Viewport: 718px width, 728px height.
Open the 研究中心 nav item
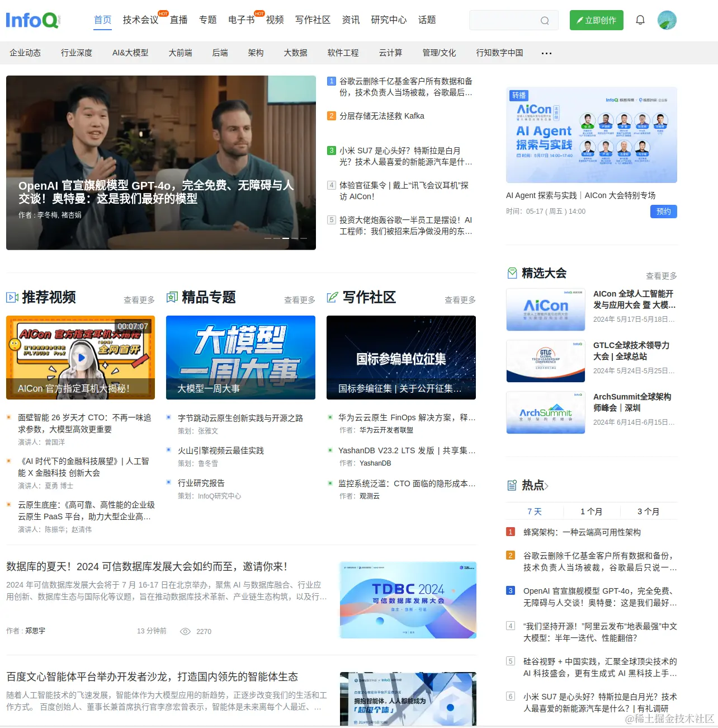click(389, 20)
